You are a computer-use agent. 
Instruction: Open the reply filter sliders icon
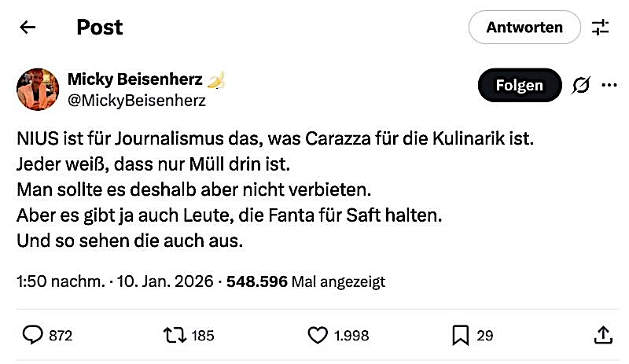pos(601,28)
